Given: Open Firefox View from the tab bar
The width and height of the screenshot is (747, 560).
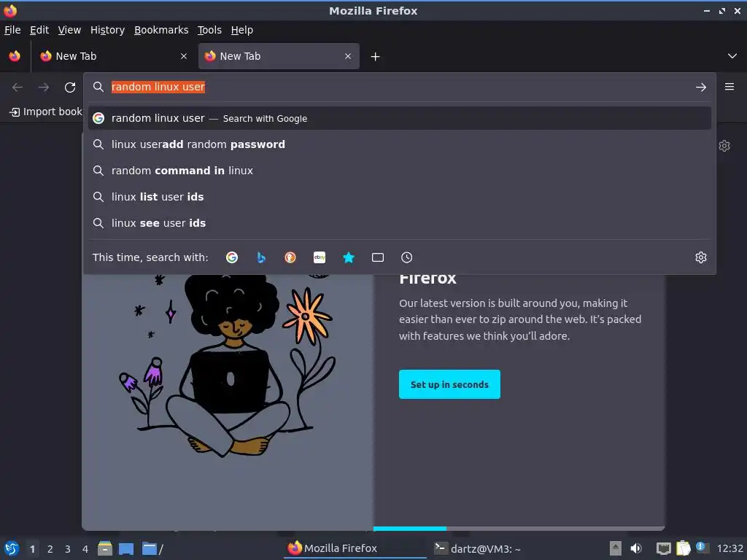Looking at the screenshot, I should pos(15,56).
